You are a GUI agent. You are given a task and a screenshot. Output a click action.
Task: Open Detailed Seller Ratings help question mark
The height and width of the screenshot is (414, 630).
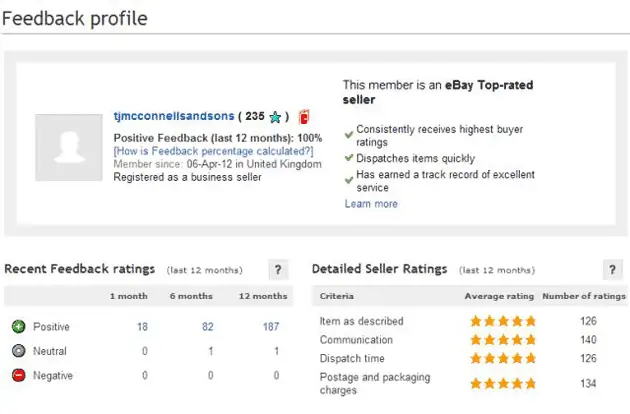(x=613, y=269)
